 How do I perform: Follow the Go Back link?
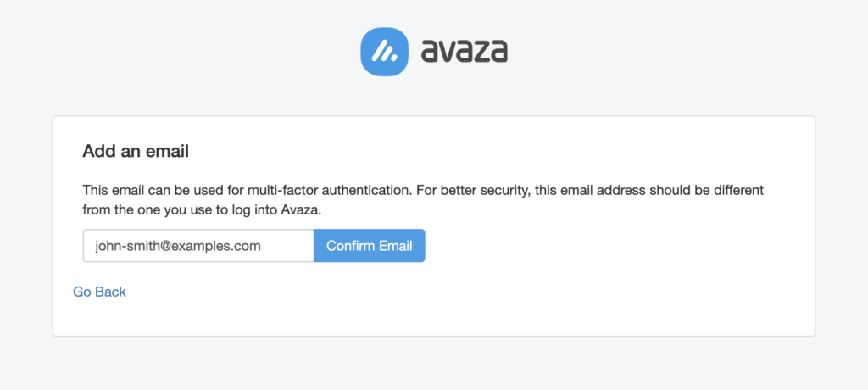100,292
